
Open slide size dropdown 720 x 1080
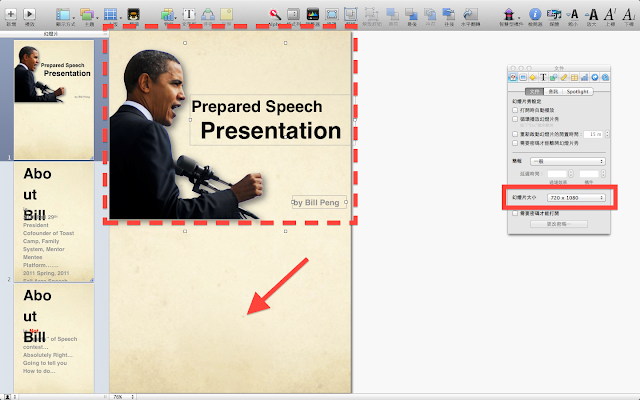coord(576,198)
